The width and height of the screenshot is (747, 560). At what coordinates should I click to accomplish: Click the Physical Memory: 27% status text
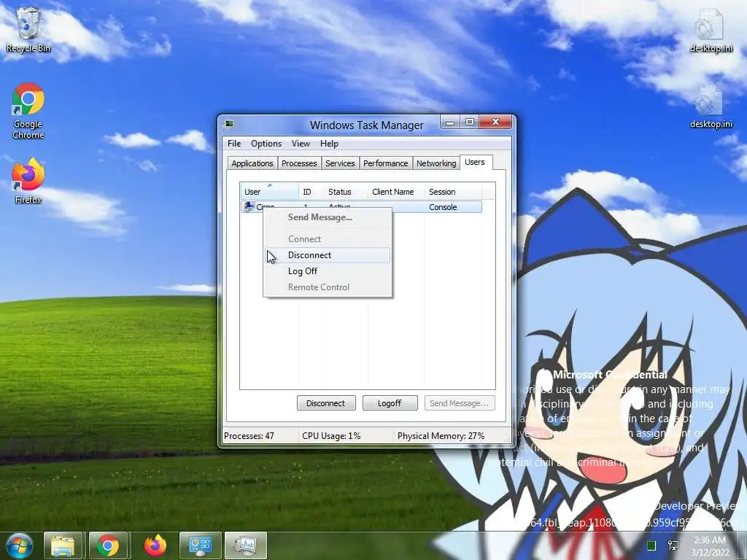click(x=441, y=436)
